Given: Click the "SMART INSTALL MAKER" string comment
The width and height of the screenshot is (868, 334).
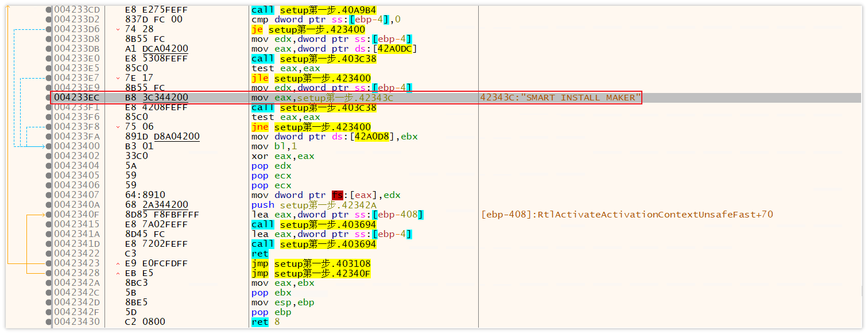Looking at the screenshot, I should point(559,98).
